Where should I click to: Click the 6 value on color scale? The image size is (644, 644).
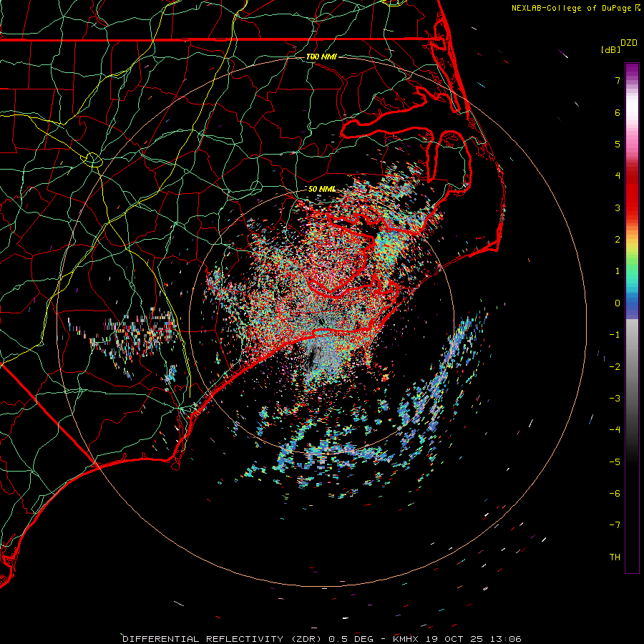[618, 112]
